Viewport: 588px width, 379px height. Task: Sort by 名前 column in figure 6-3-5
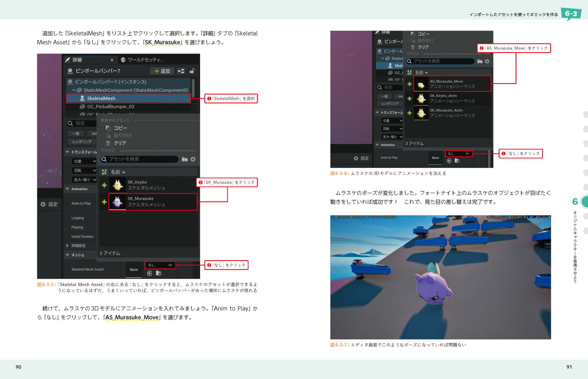tap(118, 172)
